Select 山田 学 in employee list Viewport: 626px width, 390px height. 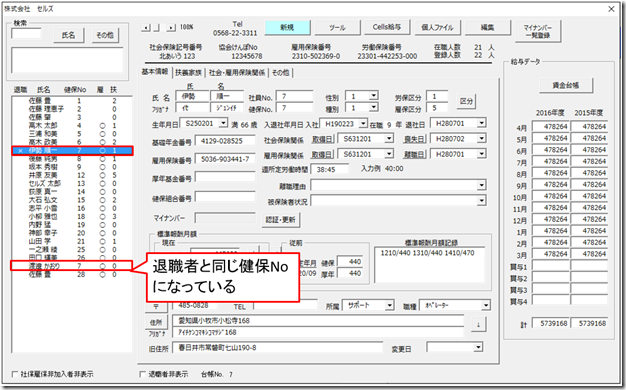[72, 241]
